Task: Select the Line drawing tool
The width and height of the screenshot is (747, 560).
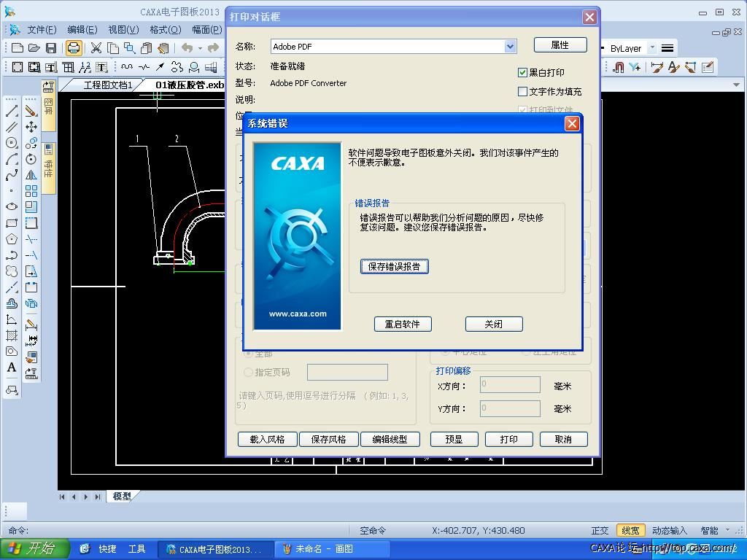Action: tap(12, 111)
